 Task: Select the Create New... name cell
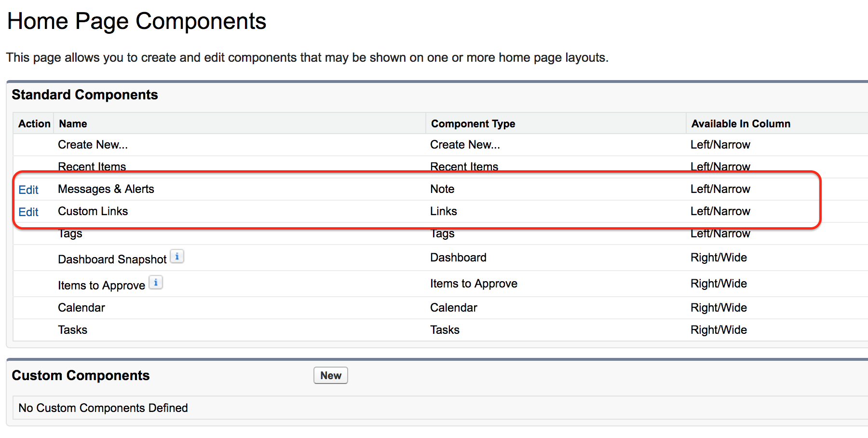tap(93, 145)
